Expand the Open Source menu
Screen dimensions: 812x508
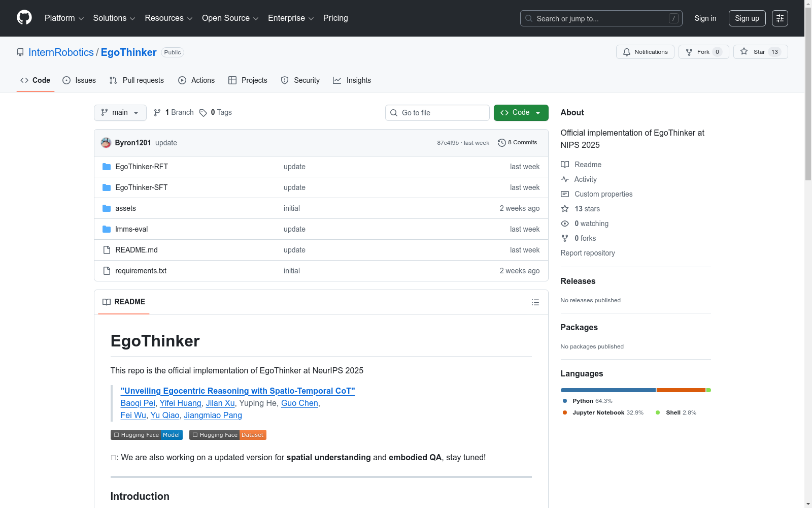[x=230, y=18]
